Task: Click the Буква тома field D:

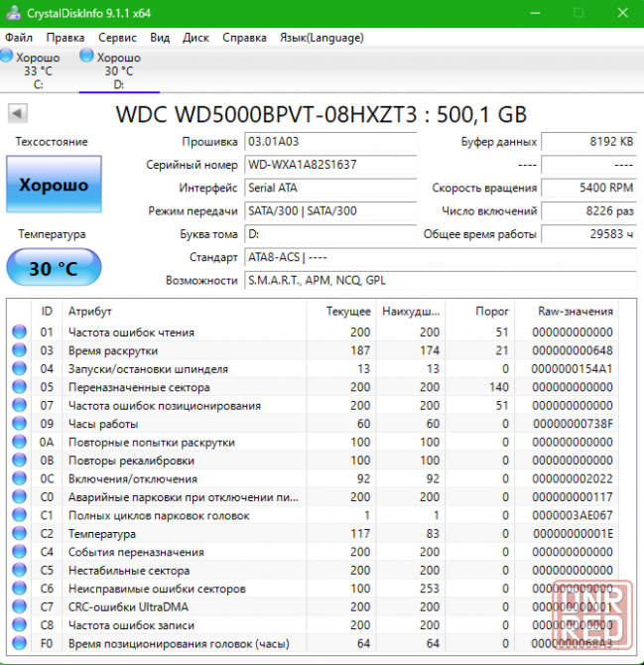Action: tap(330, 234)
